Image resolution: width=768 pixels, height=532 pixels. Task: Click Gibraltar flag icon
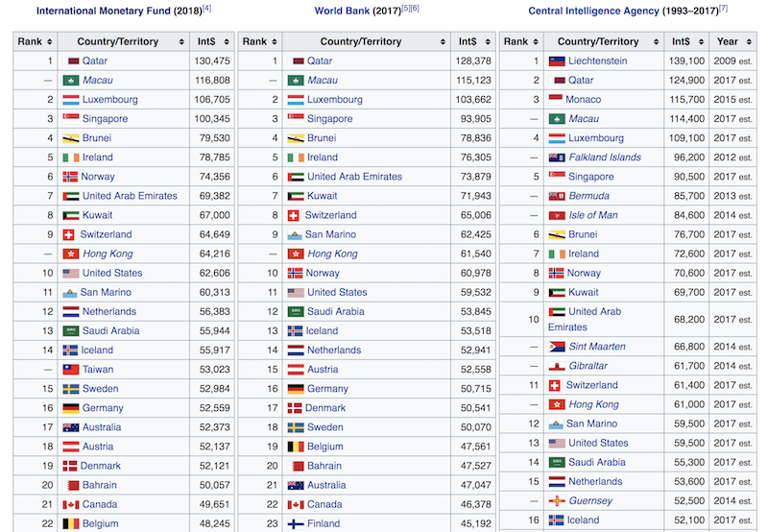(557, 367)
